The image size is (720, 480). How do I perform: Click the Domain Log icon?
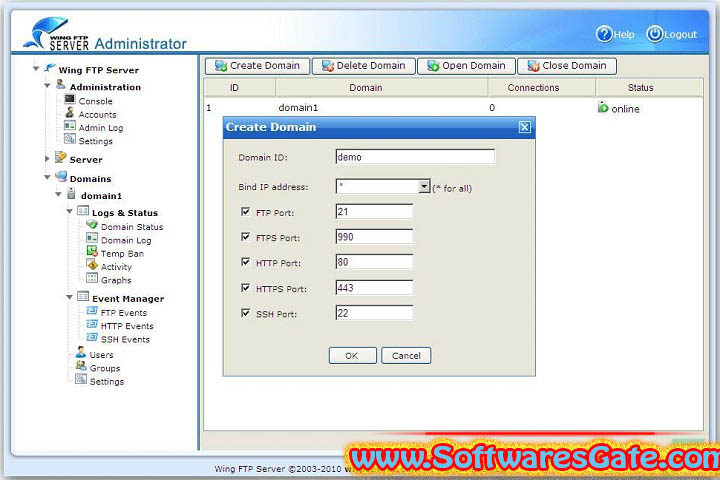(92, 238)
